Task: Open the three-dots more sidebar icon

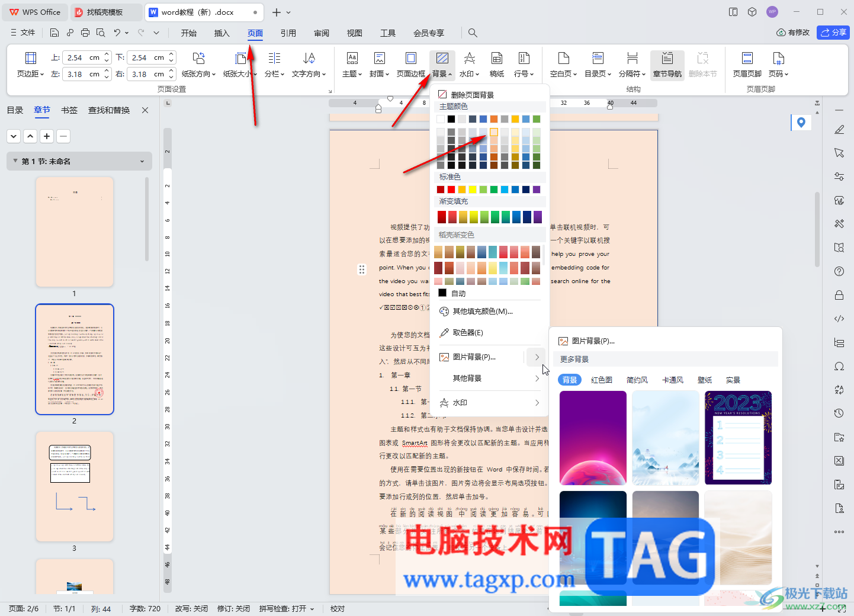Action: pos(839,532)
